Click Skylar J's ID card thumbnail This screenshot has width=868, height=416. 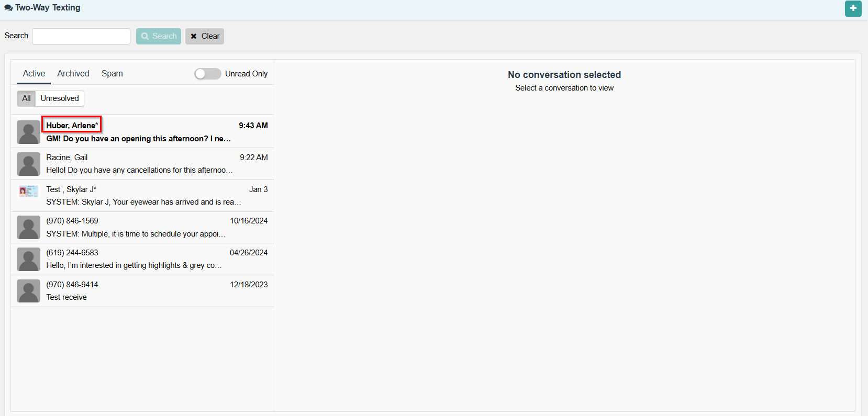[x=28, y=192]
